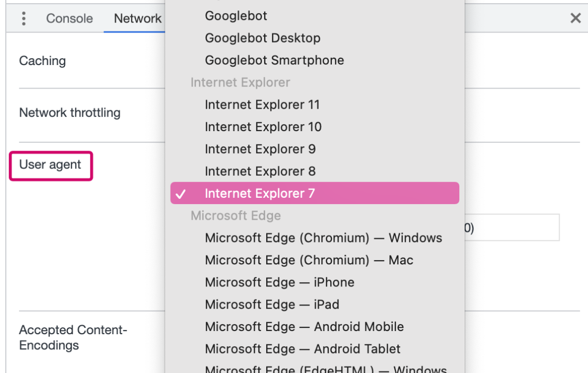Click the custom user agent string field
Viewport: 588px width, 373px height.
512,228
